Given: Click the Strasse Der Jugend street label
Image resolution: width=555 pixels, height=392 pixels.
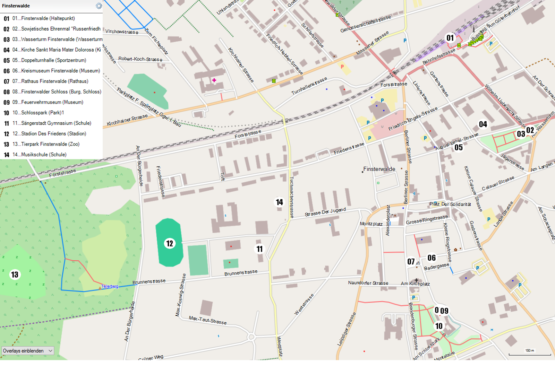Looking at the screenshot, I should tap(325, 212).
